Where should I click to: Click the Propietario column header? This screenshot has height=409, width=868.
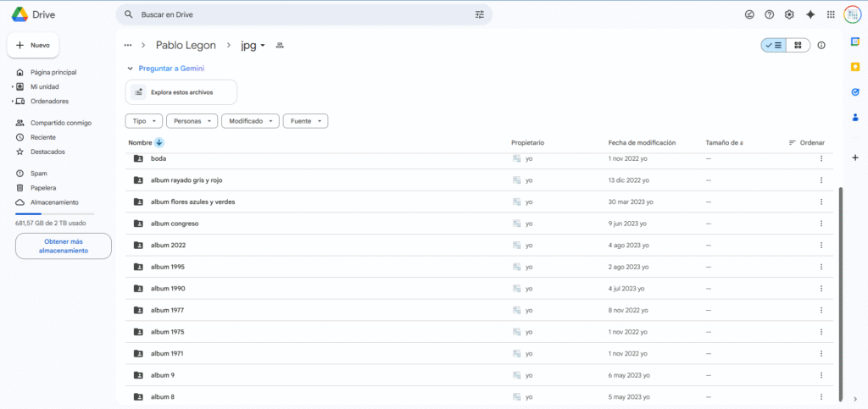pos(527,142)
